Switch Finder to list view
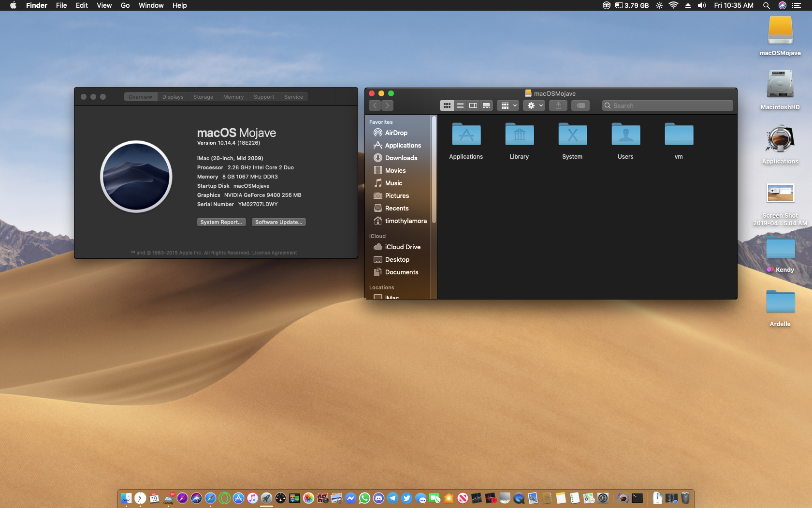Viewport: 812px width, 508px height. [x=460, y=105]
